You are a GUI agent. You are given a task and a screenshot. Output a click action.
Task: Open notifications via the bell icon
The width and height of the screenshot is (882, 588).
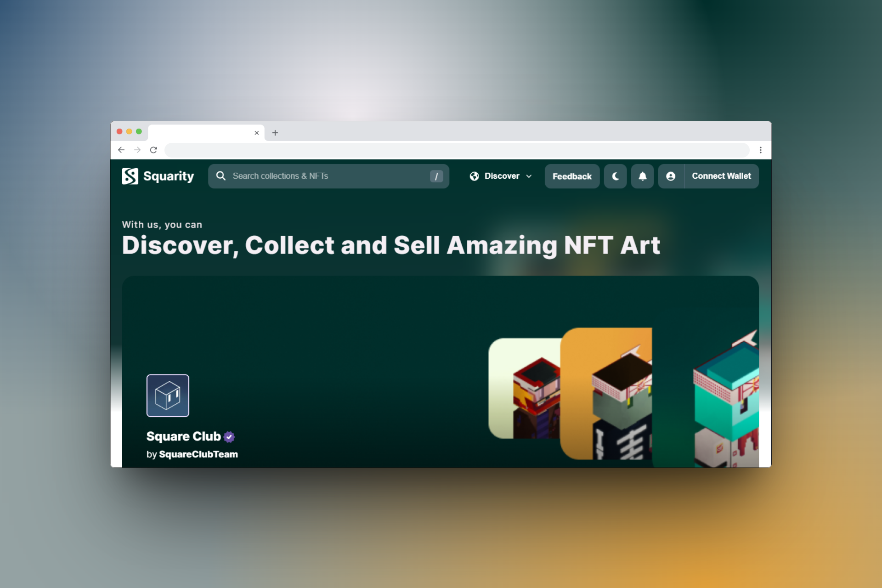point(642,176)
